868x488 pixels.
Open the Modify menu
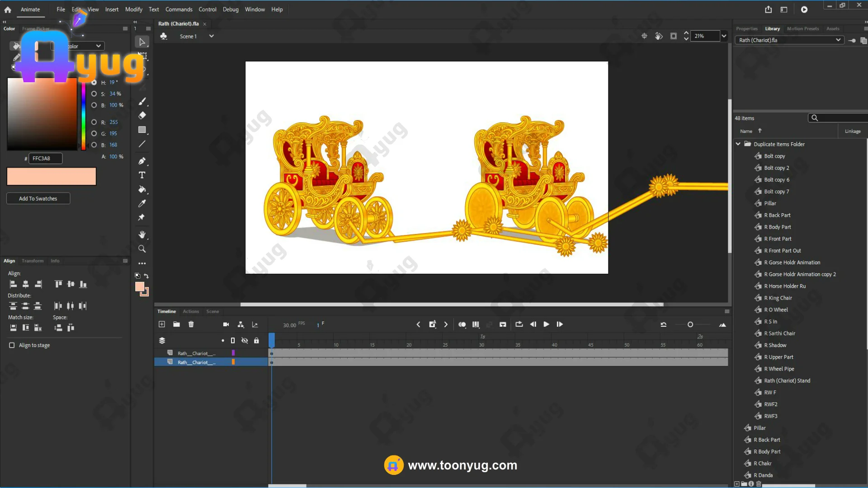133,9
